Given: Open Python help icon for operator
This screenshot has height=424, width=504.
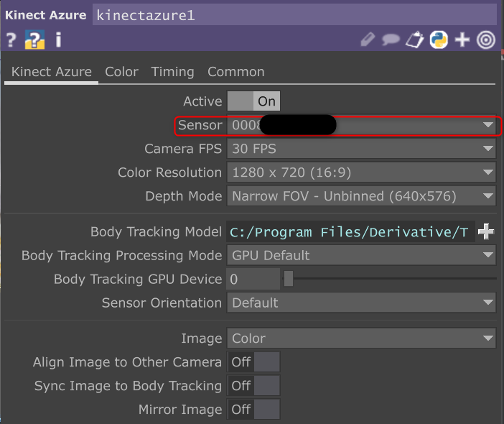Looking at the screenshot, I should [34, 40].
